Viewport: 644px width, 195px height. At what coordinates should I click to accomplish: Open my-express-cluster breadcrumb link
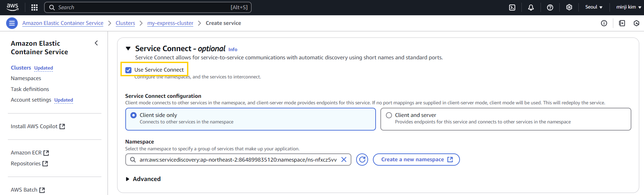pyautogui.click(x=170, y=23)
